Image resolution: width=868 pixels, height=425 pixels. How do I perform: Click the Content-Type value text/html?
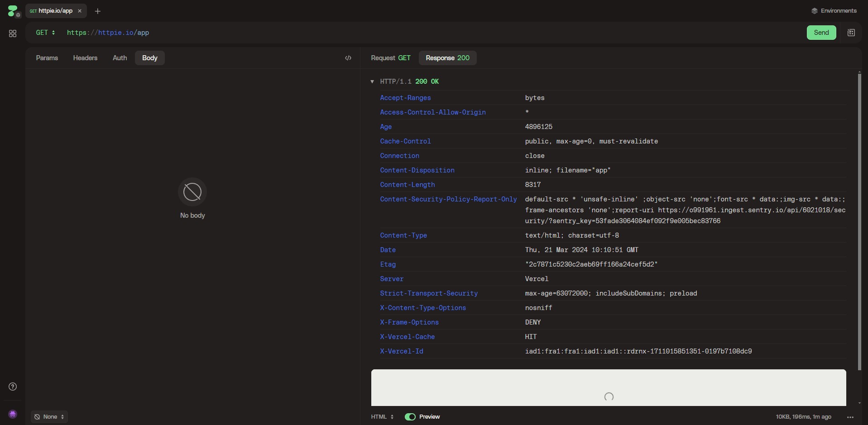pyautogui.click(x=572, y=235)
